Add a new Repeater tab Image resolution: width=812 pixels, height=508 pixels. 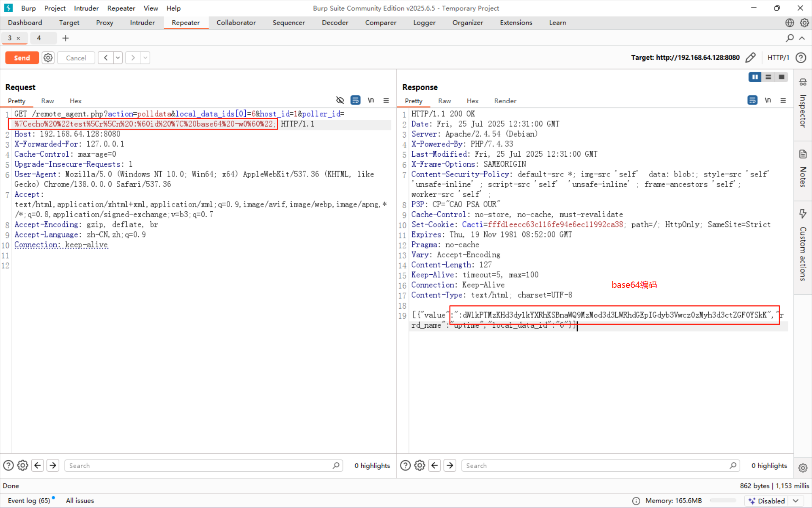[66, 38]
